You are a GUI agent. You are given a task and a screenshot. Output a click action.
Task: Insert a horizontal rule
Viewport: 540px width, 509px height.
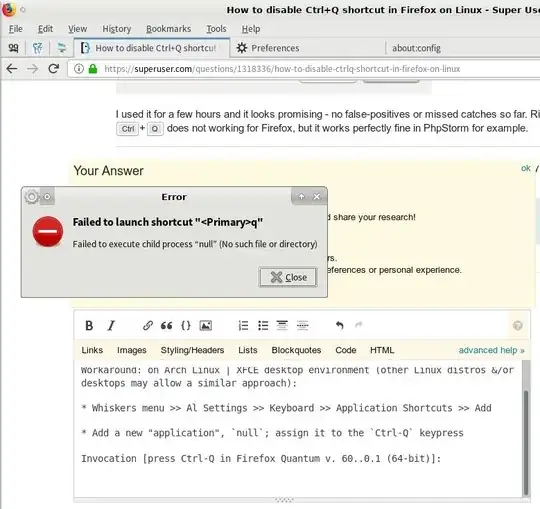302,325
